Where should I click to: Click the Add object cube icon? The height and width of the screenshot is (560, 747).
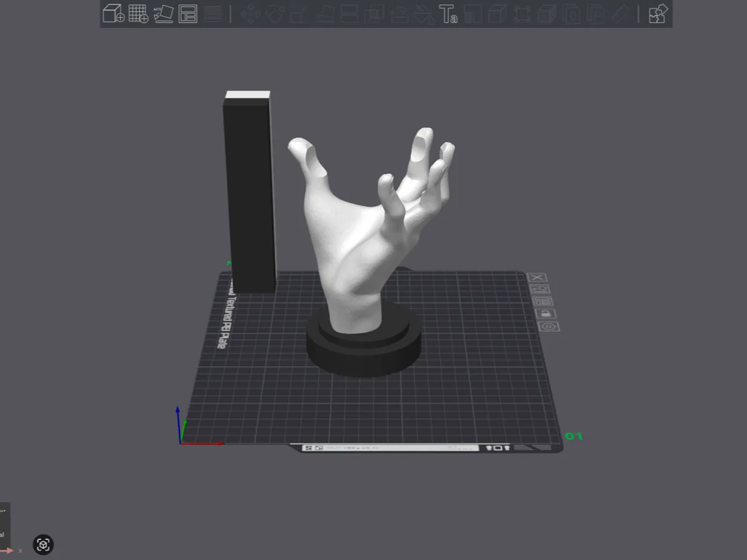coord(113,14)
